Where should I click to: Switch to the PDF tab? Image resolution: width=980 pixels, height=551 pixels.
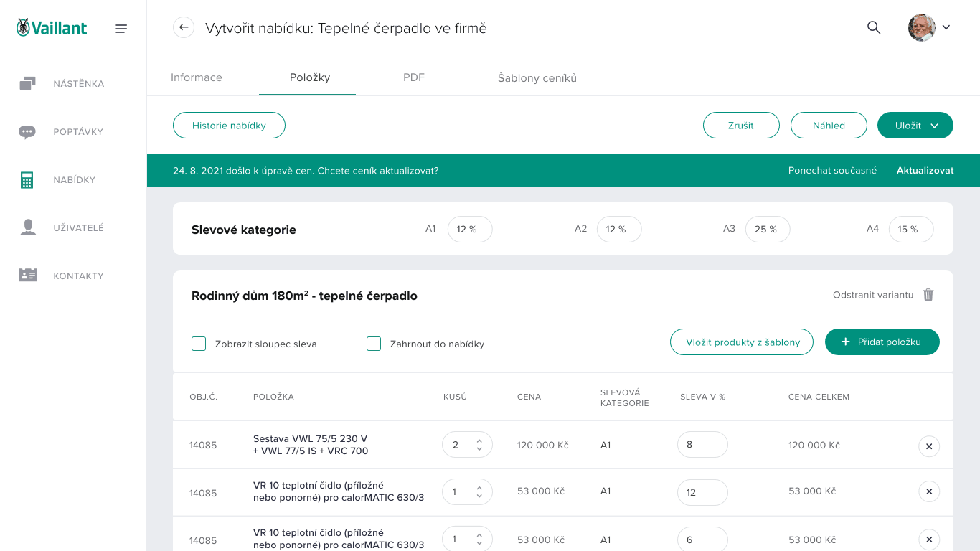(x=414, y=77)
